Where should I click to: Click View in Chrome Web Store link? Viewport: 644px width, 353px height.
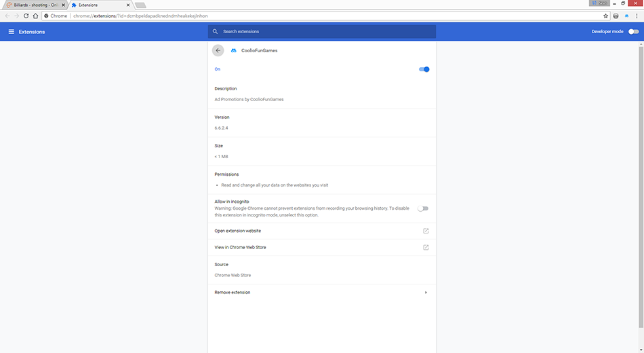pos(240,247)
